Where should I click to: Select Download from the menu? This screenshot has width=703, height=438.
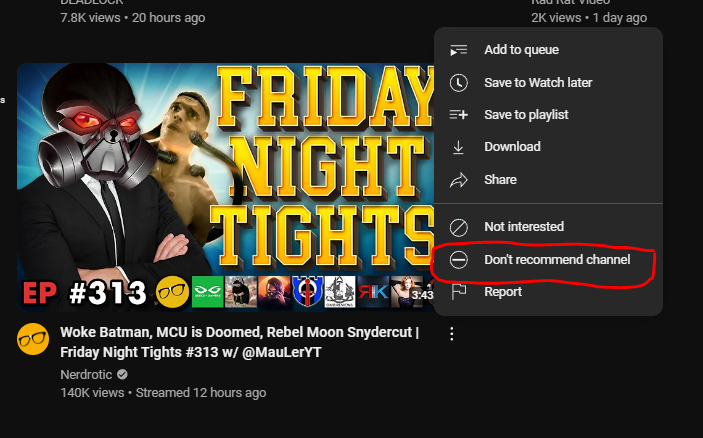[548, 147]
